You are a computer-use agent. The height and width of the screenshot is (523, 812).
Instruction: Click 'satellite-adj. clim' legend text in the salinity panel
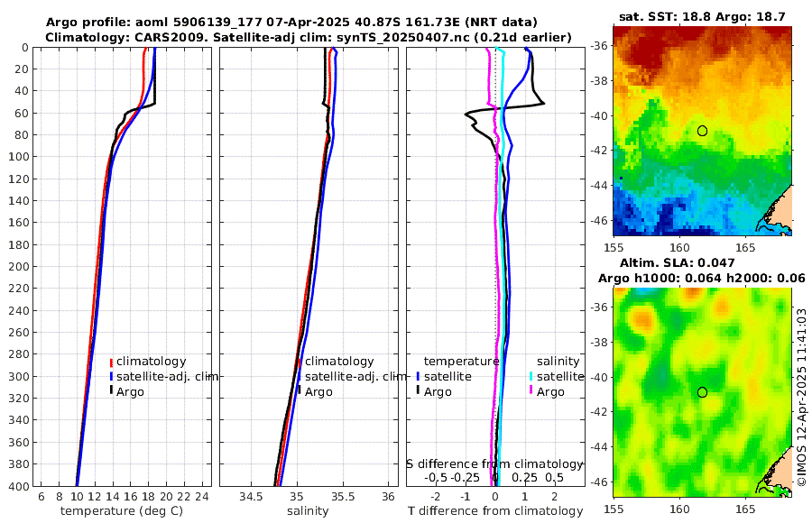[355, 376]
